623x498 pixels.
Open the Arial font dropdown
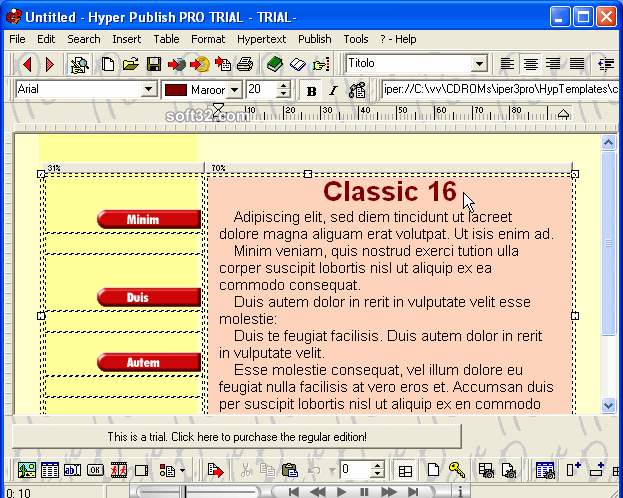coord(149,89)
